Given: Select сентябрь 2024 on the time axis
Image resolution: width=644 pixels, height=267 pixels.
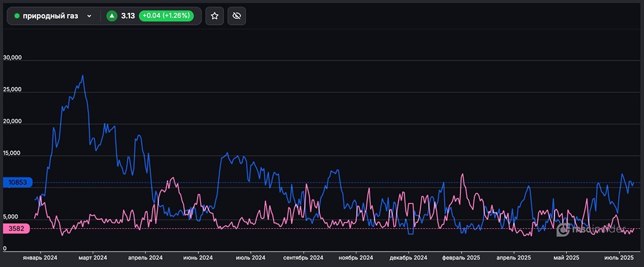Looking at the screenshot, I should (x=303, y=258).
